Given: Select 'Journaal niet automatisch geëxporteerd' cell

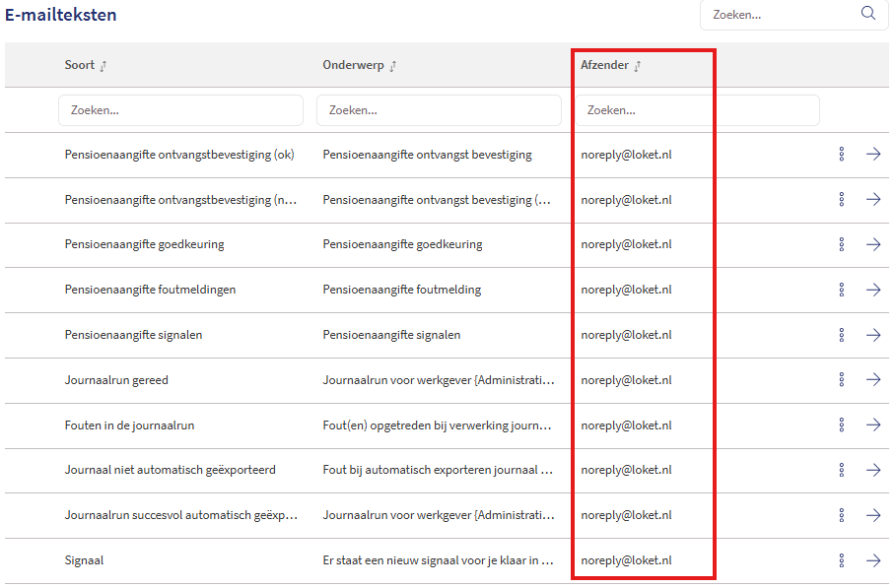Looking at the screenshot, I should [171, 470].
